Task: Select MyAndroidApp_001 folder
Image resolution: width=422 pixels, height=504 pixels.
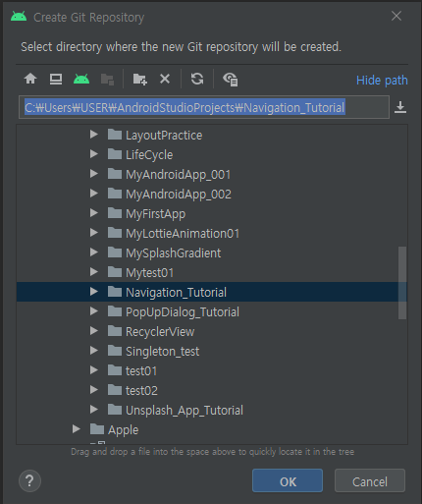Action: click(179, 175)
